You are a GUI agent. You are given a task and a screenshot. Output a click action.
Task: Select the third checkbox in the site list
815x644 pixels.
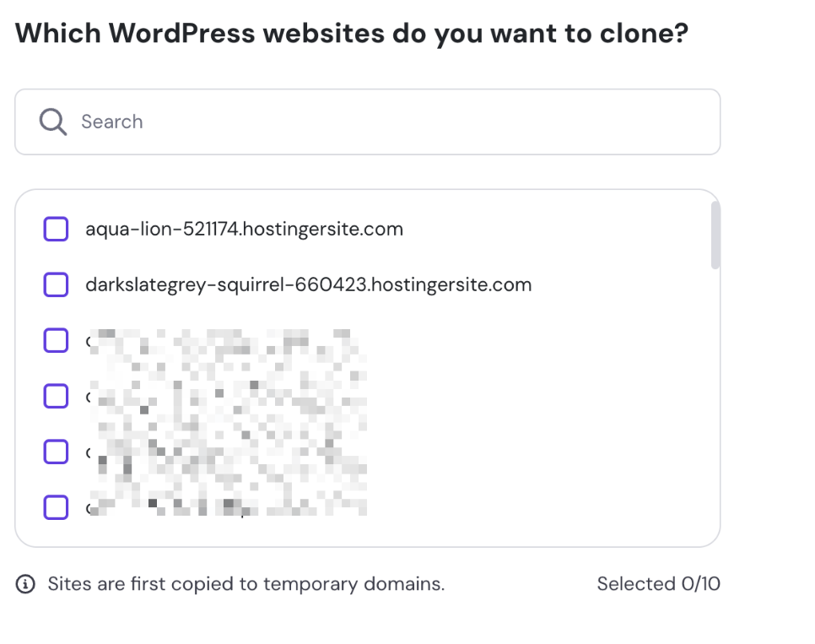click(56, 341)
